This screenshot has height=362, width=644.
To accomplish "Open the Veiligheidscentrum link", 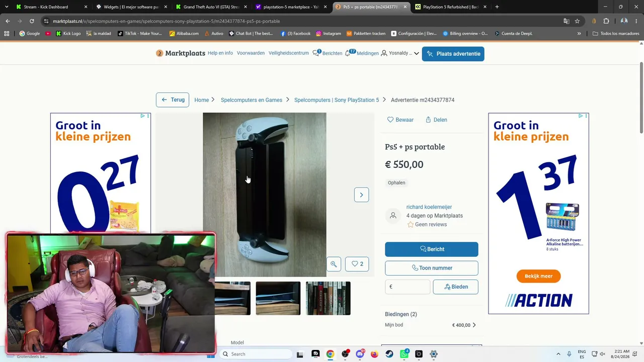I will [289, 53].
